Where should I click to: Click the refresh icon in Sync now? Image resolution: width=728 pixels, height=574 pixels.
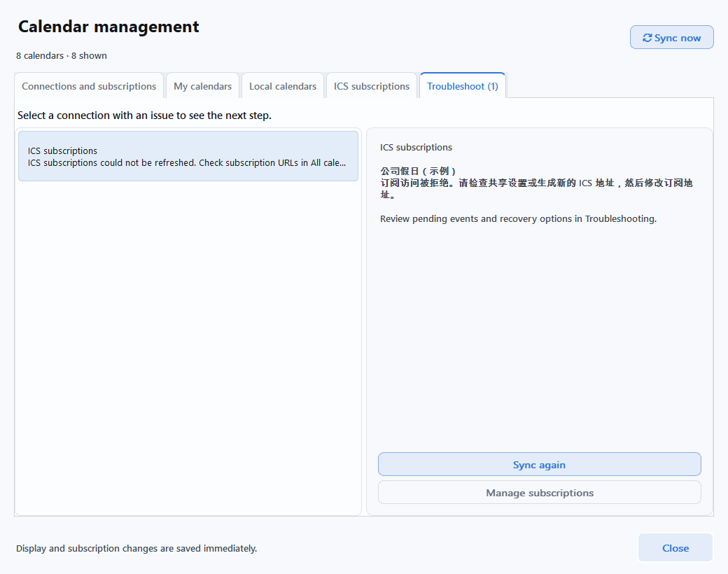pos(647,38)
